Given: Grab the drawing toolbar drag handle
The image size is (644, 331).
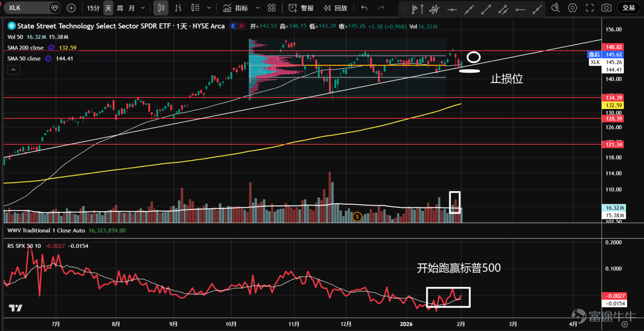Looking at the screenshot, I should (403, 9).
